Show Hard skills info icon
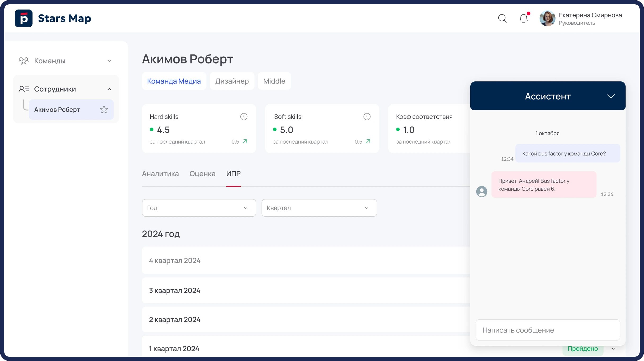This screenshot has height=361, width=644. point(244,117)
